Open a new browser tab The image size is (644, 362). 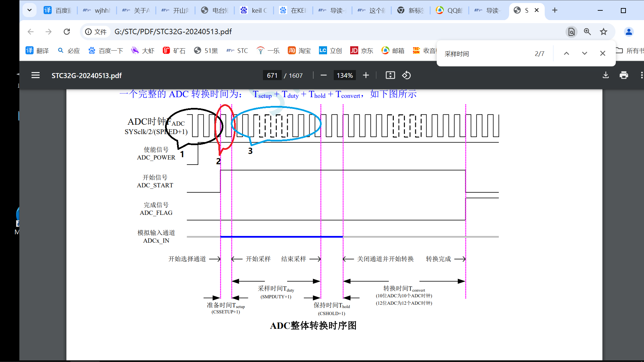click(555, 10)
